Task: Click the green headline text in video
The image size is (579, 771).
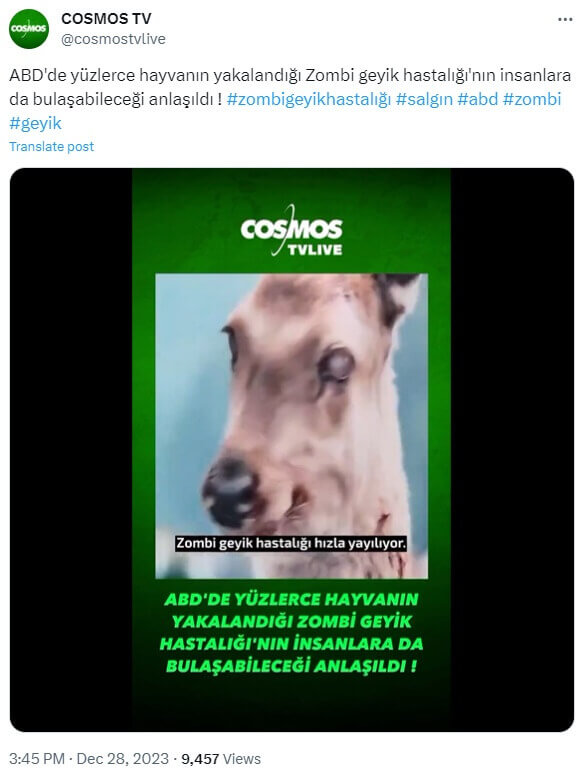Action: click(291, 633)
